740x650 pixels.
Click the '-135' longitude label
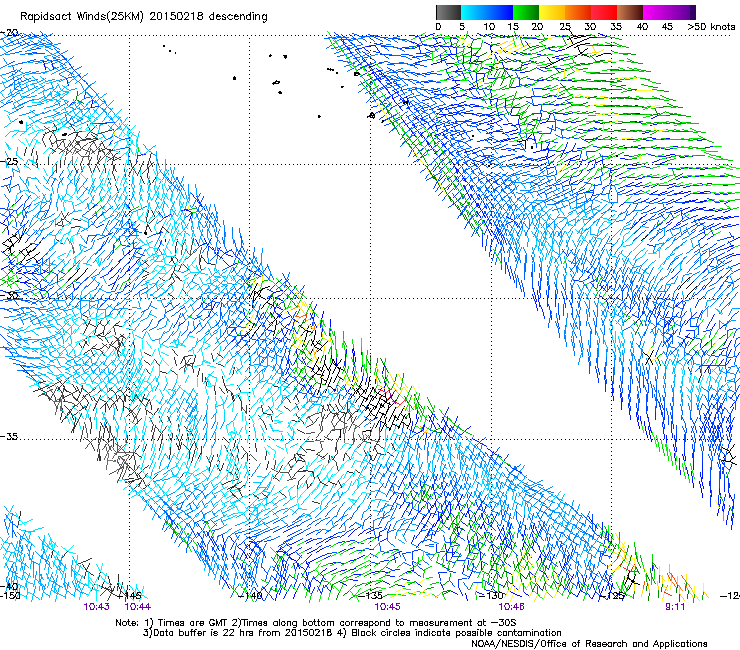pos(370,596)
